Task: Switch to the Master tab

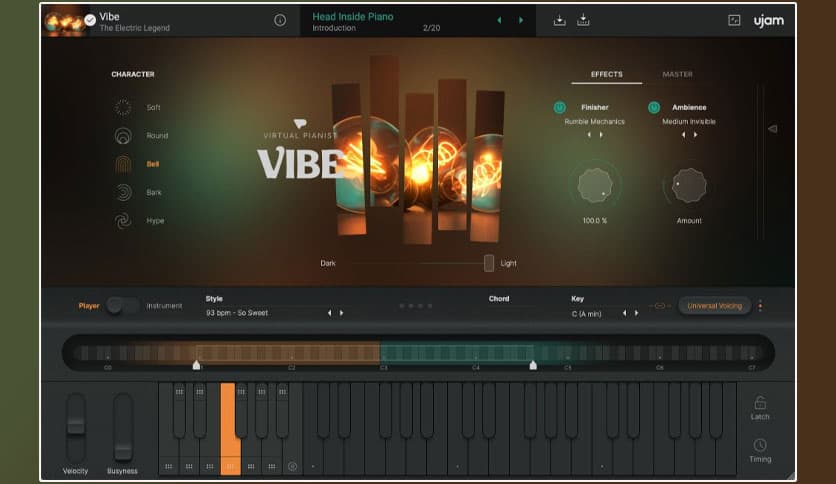Action: tap(678, 74)
